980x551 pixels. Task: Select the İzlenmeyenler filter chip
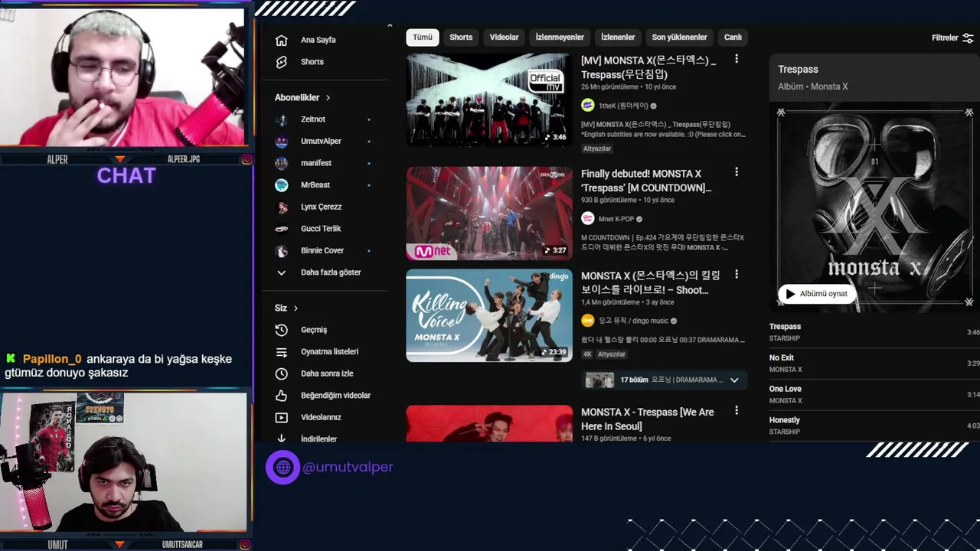point(560,37)
